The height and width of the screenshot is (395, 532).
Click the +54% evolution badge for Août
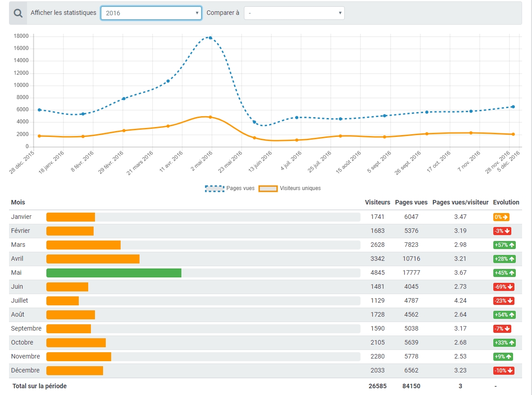click(x=504, y=315)
